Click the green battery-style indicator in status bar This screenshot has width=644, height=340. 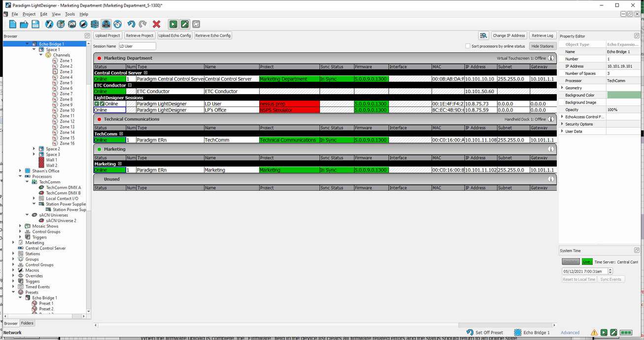click(x=626, y=333)
